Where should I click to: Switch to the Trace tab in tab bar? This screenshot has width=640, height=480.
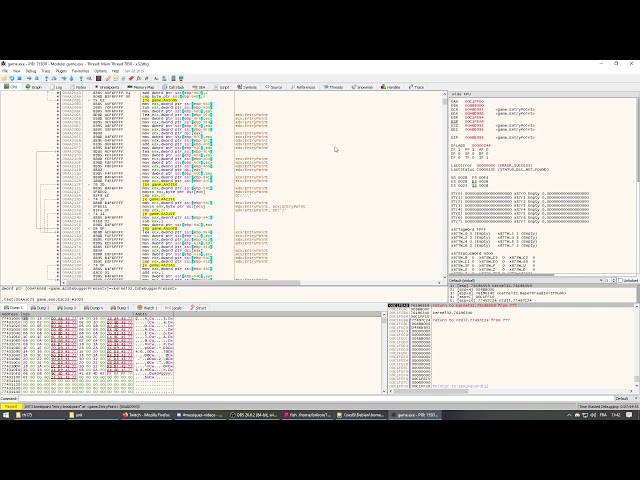pos(416,87)
